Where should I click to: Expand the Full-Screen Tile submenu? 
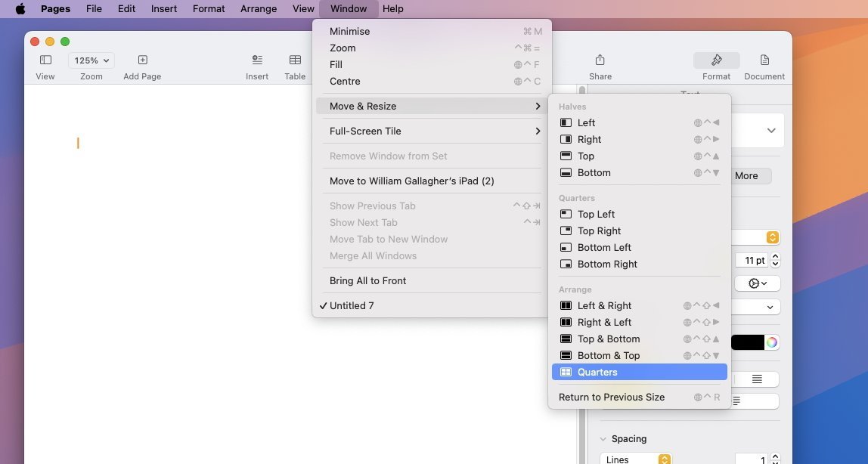(432, 131)
